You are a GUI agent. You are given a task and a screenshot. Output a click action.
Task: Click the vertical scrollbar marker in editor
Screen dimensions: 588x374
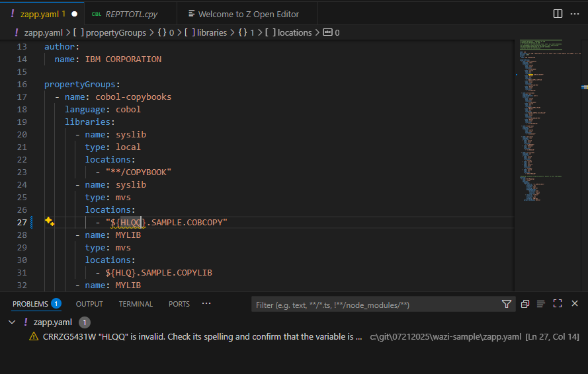point(584,87)
